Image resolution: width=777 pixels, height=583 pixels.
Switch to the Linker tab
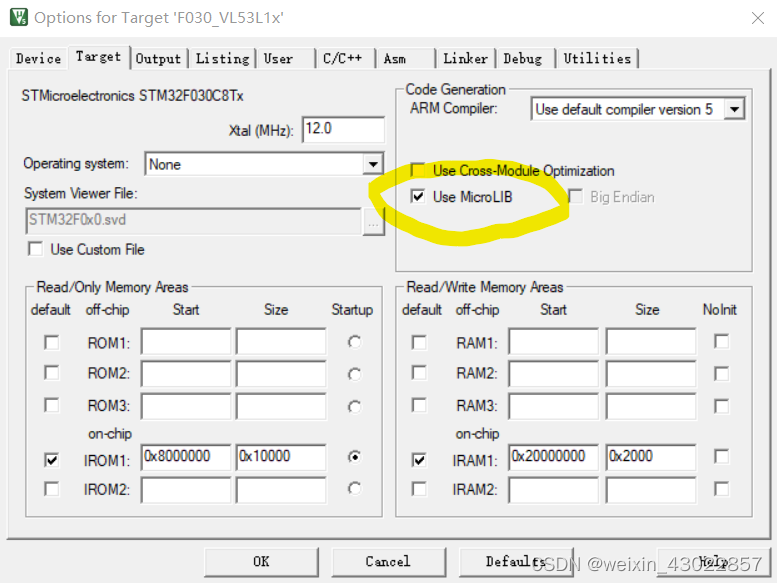[x=465, y=58]
